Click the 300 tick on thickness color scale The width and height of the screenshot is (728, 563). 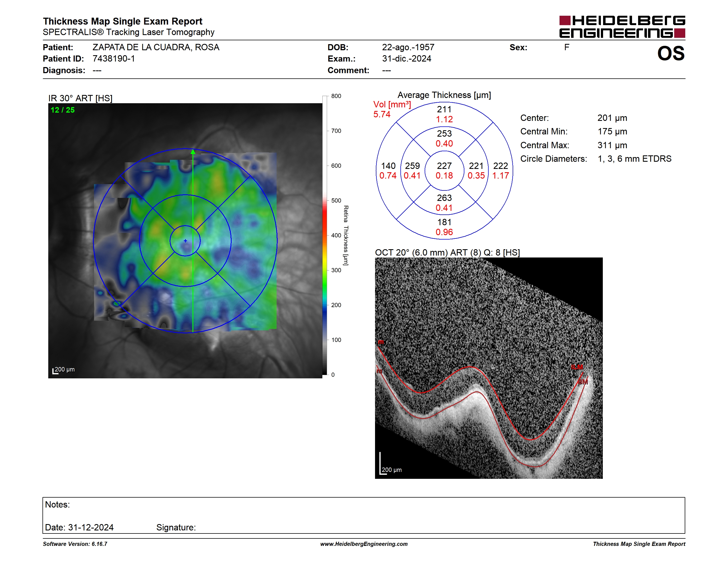pos(336,270)
